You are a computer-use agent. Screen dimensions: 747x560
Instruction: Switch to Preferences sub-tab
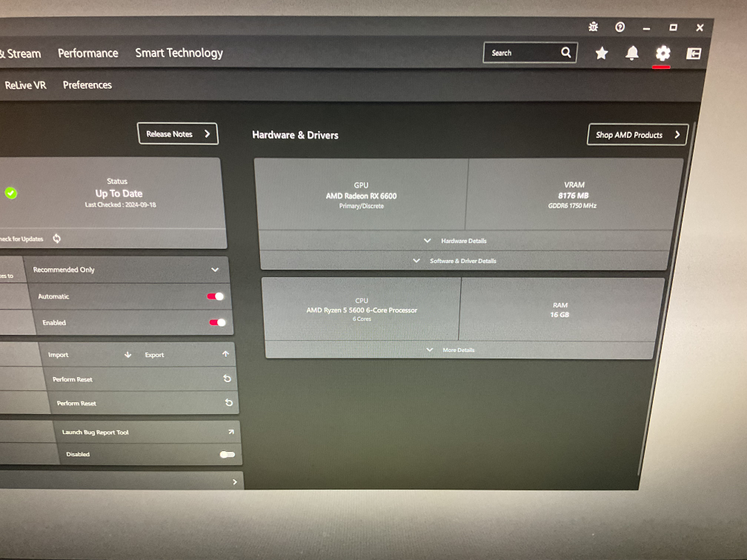(x=87, y=84)
